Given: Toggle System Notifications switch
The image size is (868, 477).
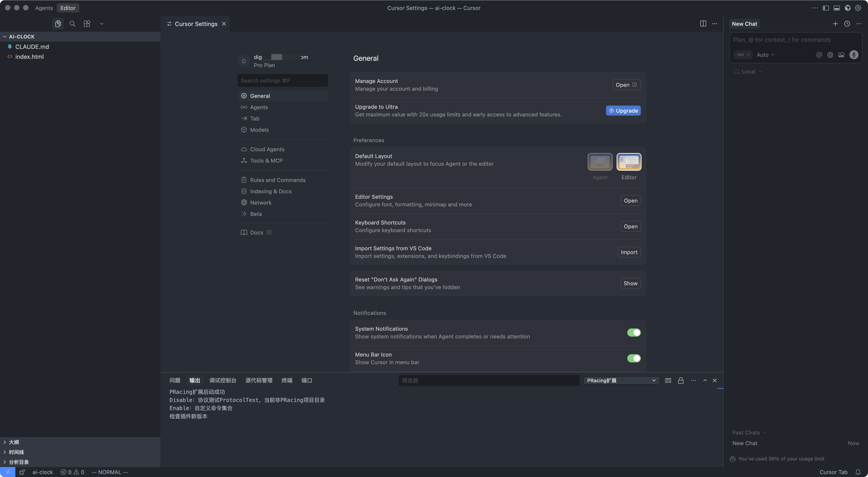Looking at the screenshot, I should [x=633, y=332].
